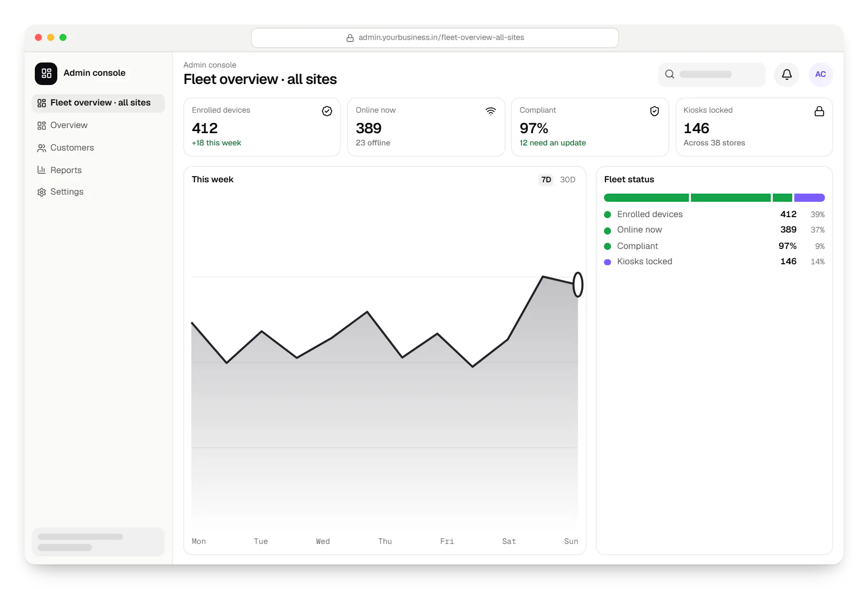Image resolution: width=868 pixels, height=589 pixels.
Task: Click the search magnifier icon
Action: pos(669,74)
